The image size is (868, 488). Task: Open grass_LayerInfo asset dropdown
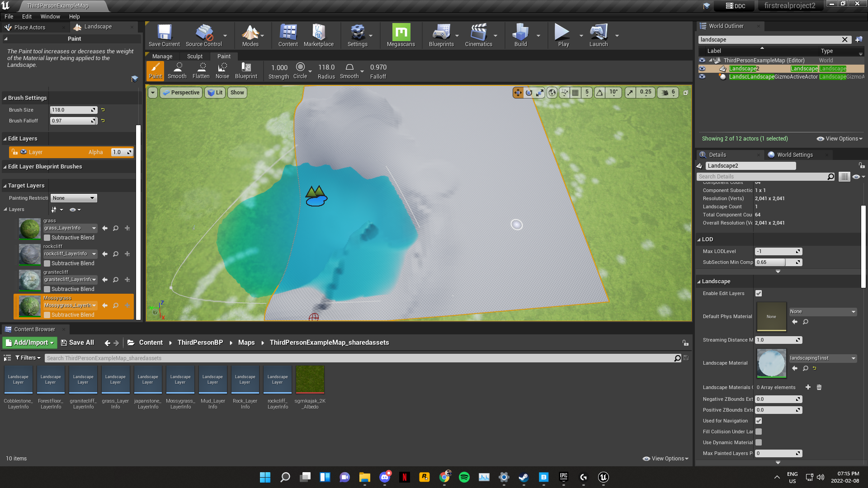pyautogui.click(x=70, y=228)
